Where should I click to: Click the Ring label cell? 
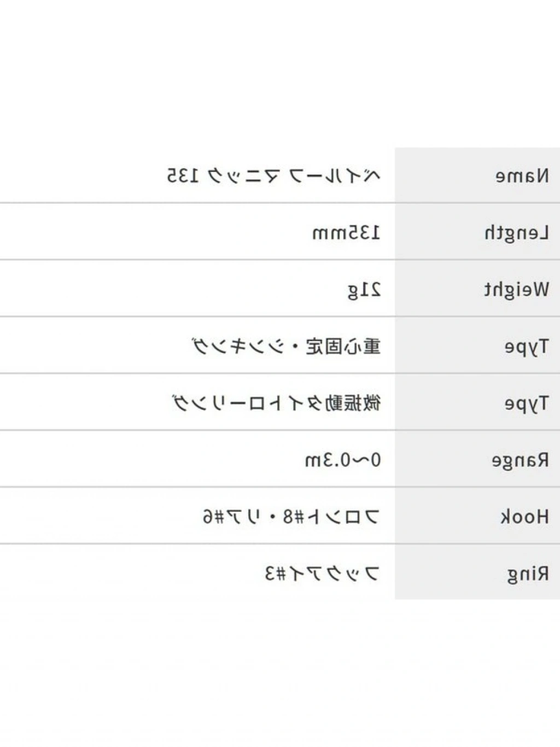[x=527, y=575]
